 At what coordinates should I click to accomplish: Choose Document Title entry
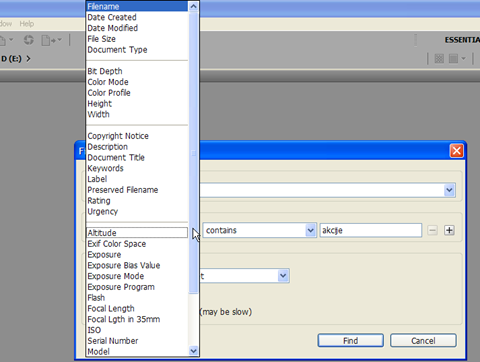click(x=137, y=157)
